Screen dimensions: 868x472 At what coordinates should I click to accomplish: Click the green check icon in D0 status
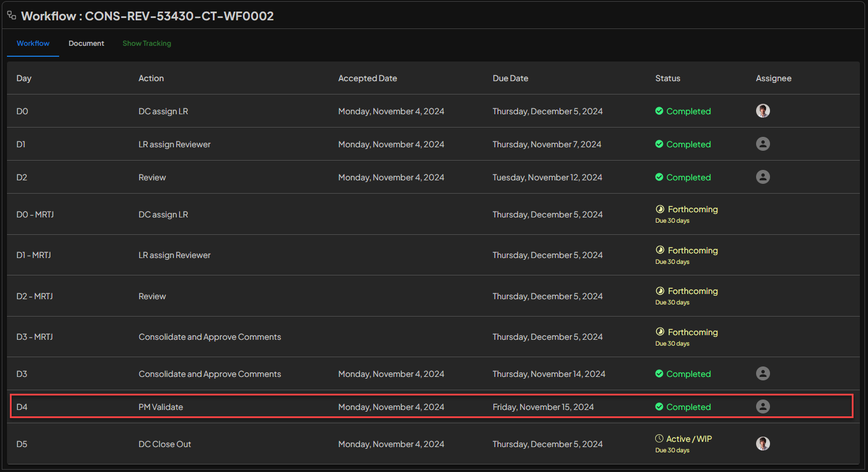[x=659, y=111]
